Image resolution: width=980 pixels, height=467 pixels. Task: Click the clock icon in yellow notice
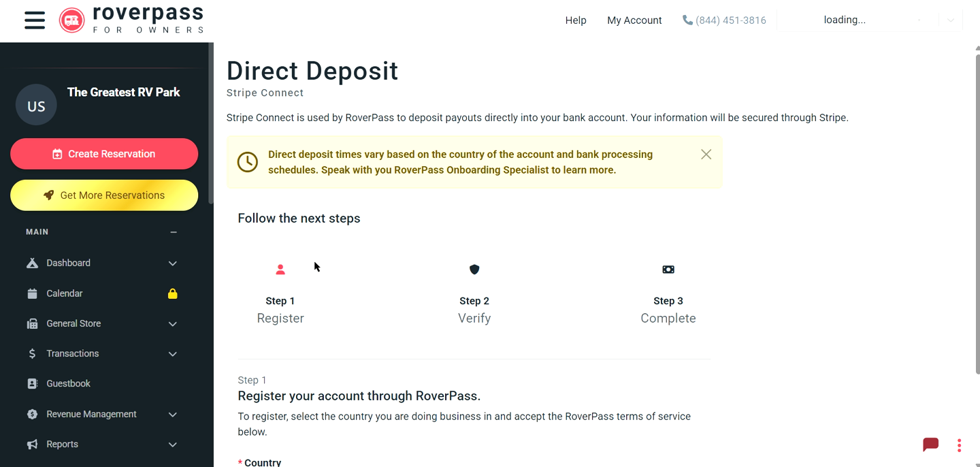tap(248, 162)
